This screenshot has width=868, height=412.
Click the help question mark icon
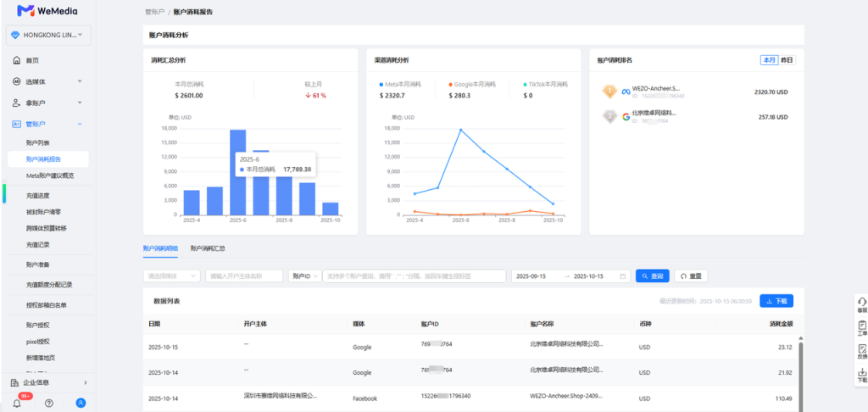49,403
